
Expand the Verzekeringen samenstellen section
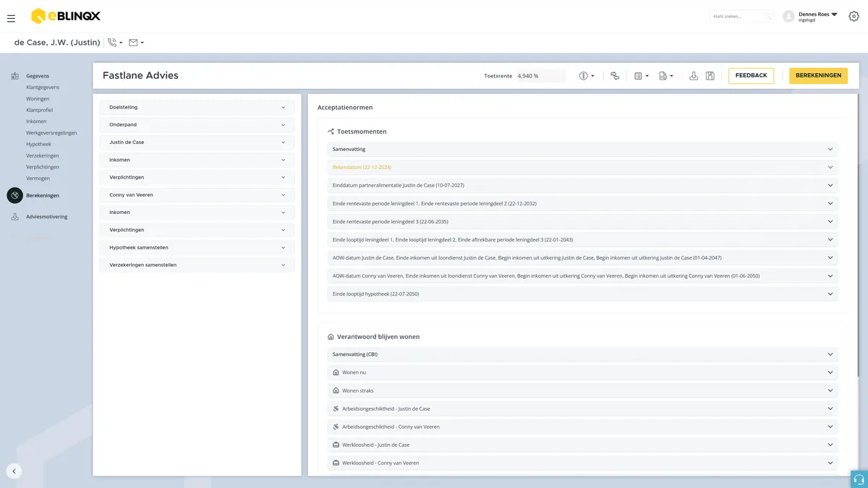coord(197,265)
